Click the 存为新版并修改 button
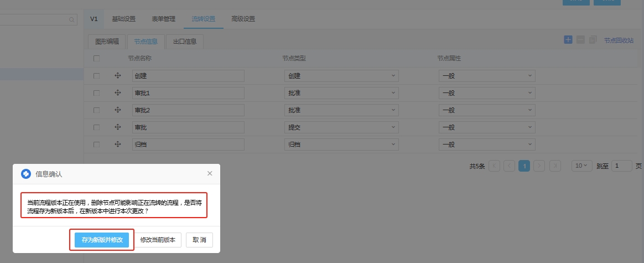 102,240
